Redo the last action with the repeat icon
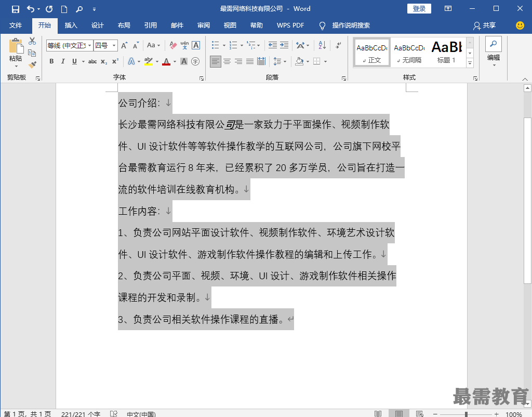 coord(49,9)
